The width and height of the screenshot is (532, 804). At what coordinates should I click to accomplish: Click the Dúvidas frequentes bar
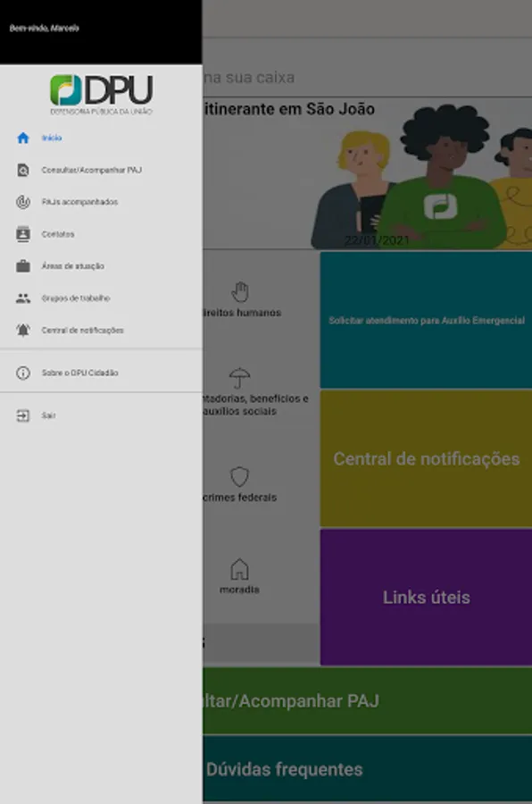pyautogui.click(x=367, y=769)
